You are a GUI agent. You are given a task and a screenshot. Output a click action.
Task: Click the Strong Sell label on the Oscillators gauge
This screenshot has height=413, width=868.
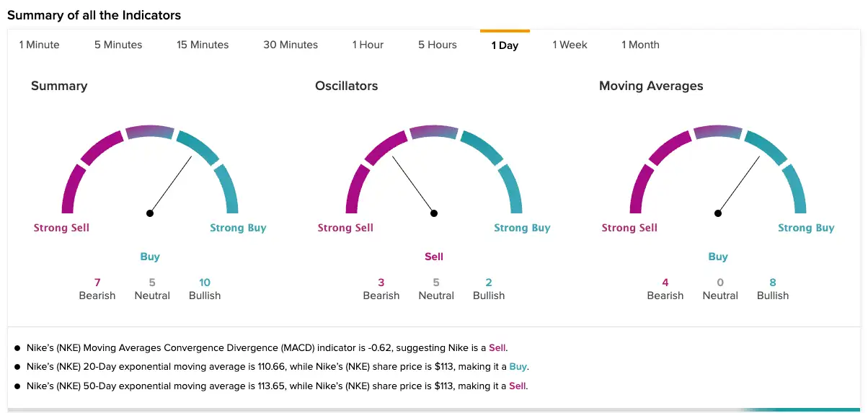coord(345,228)
